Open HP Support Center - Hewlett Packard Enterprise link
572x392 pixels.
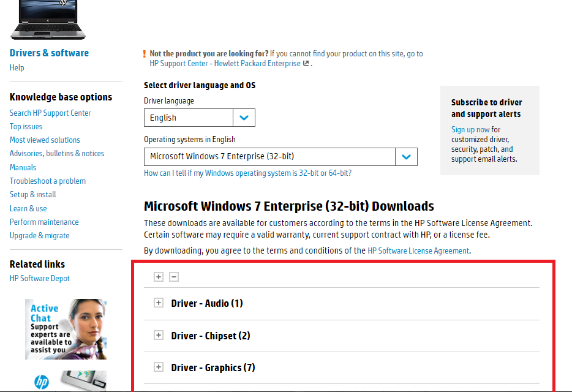point(225,64)
